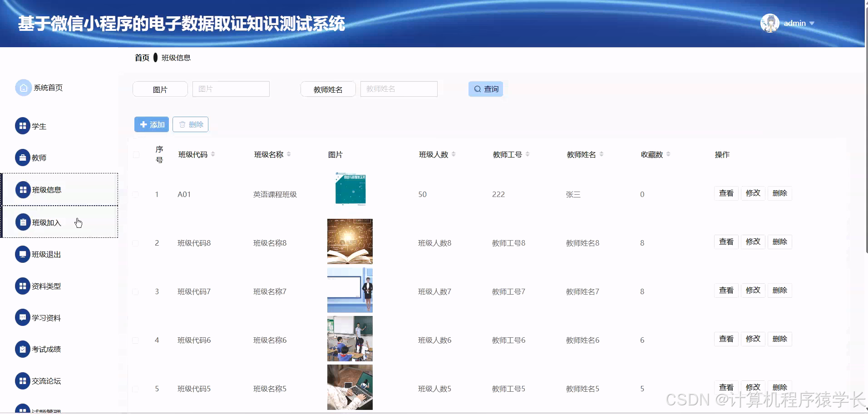Check the row checkbox for 英语课程班级
Viewport: 868px width, 414px height.
tap(136, 194)
